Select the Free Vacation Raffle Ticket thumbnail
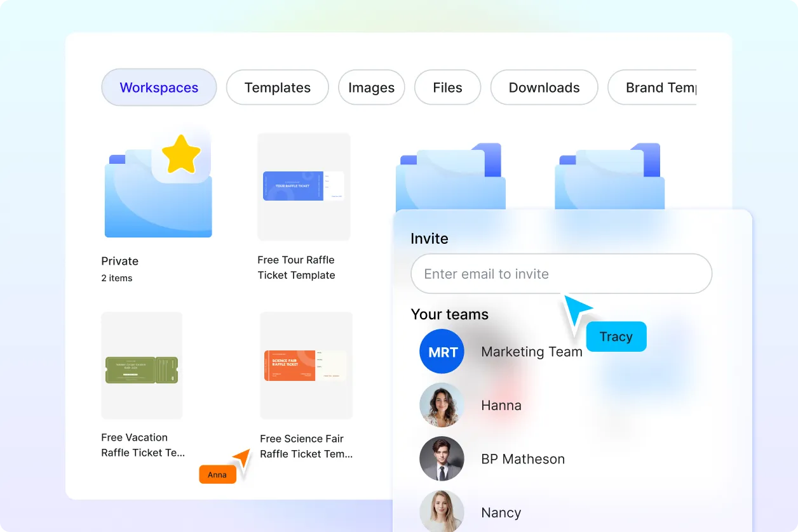 pos(141,365)
